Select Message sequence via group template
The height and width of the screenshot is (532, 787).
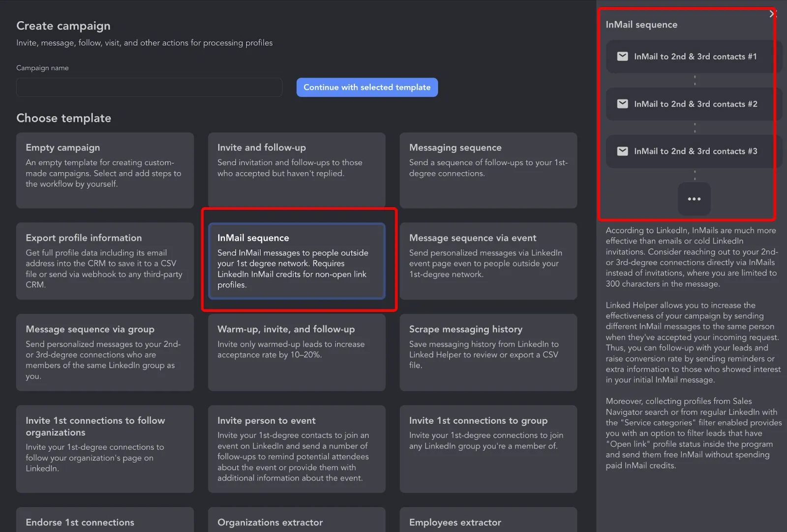click(105, 353)
